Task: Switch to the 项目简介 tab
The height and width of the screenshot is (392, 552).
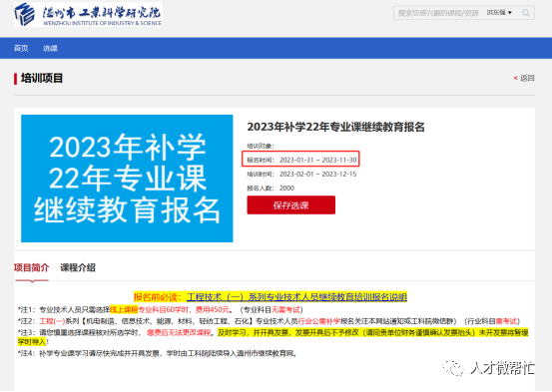Action: point(31,267)
